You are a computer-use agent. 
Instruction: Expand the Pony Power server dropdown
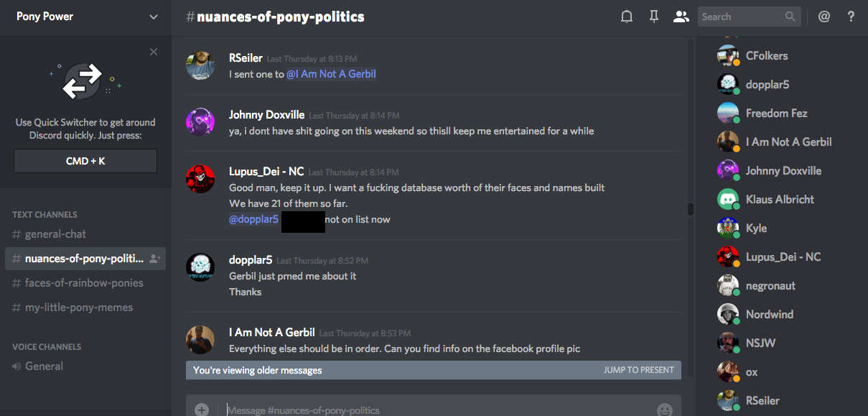(x=153, y=17)
